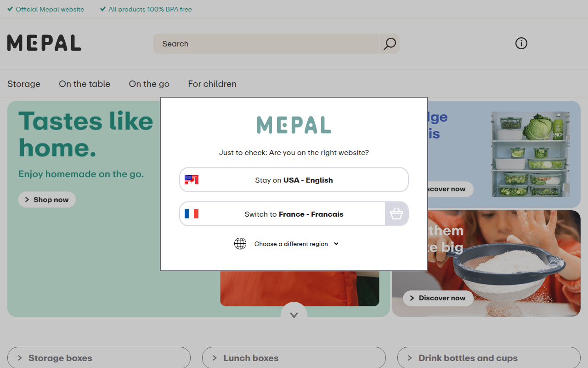Viewport: 588px width, 368px height.
Task: Choose 'Stay on USA - English'
Action: tap(294, 180)
